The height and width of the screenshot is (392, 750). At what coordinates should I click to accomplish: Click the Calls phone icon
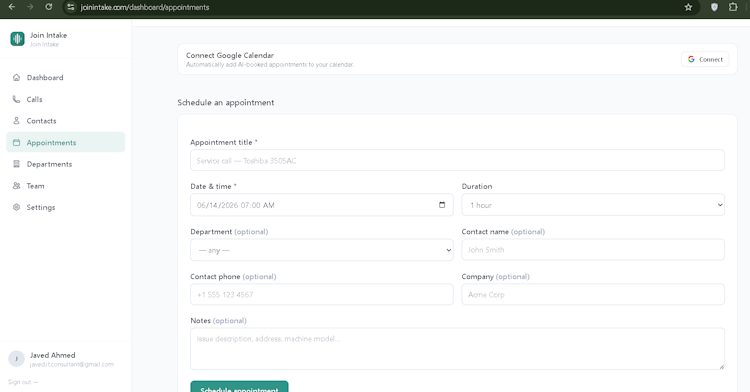[16, 99]
